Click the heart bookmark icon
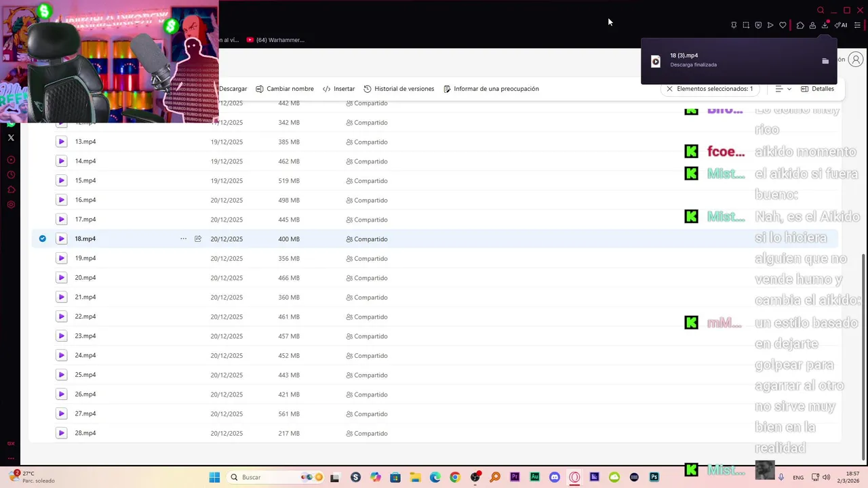 [x=783, y=25]
